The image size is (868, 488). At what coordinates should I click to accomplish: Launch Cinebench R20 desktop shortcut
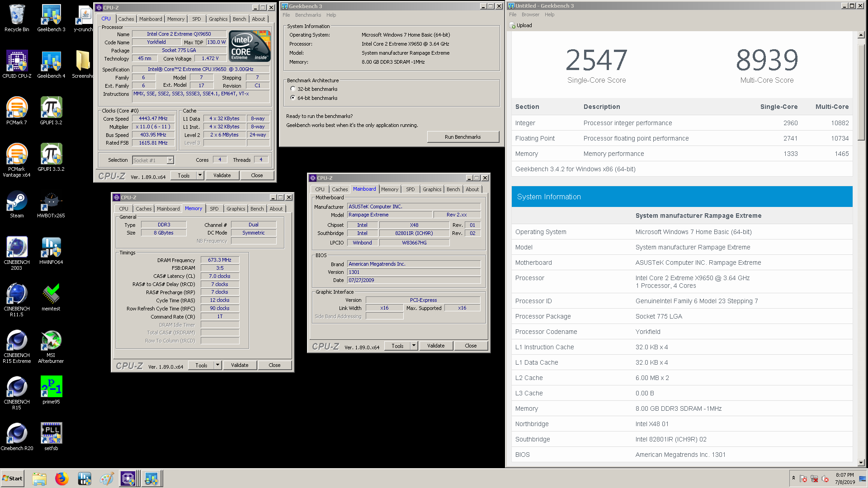coord(17,436)
